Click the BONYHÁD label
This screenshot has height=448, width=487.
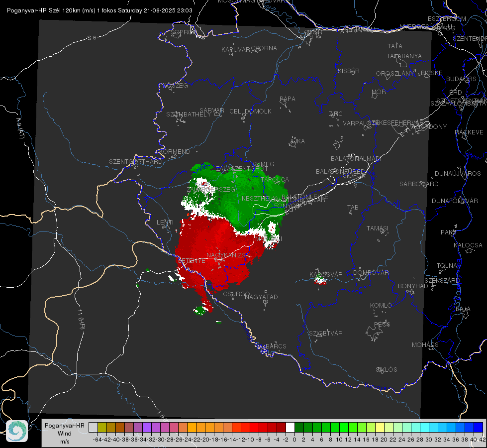(x=413, y=286)
